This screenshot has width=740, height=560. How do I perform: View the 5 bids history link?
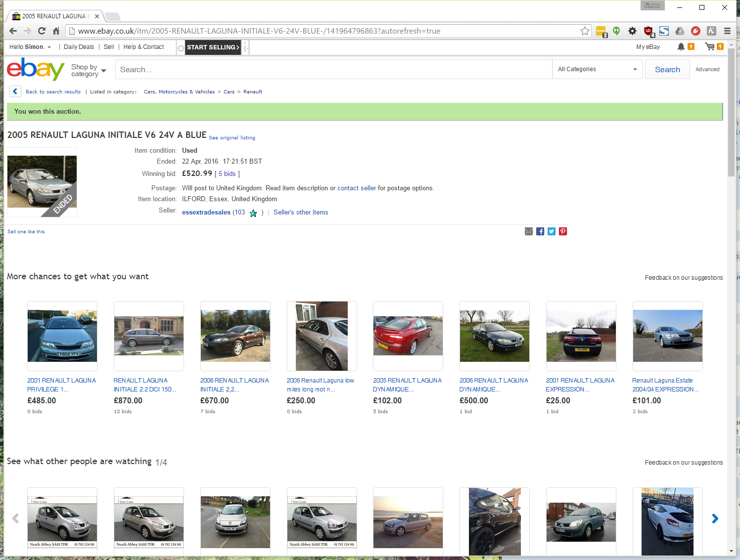(227, 174)
